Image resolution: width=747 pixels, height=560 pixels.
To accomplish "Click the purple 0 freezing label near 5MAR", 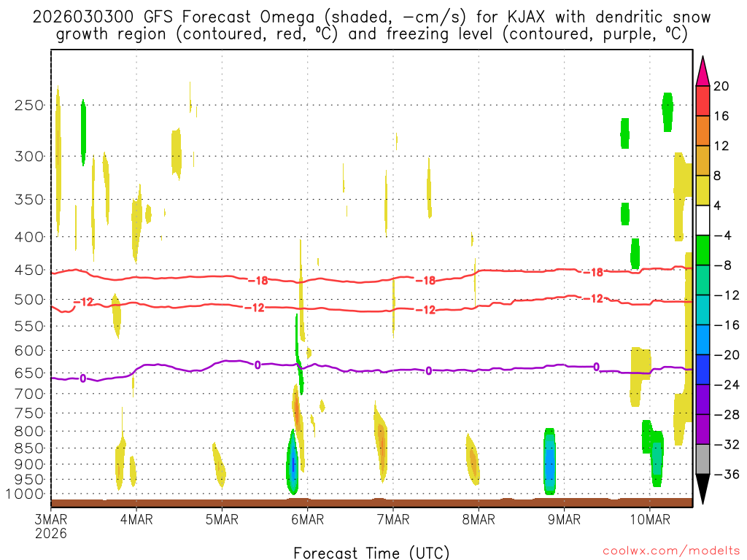I will click(258, 365).
